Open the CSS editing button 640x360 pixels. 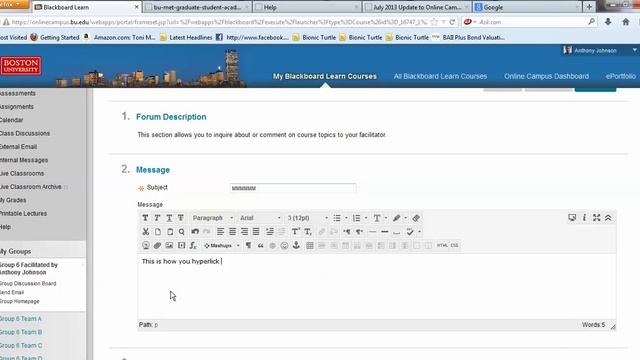(x=454, y=245)
